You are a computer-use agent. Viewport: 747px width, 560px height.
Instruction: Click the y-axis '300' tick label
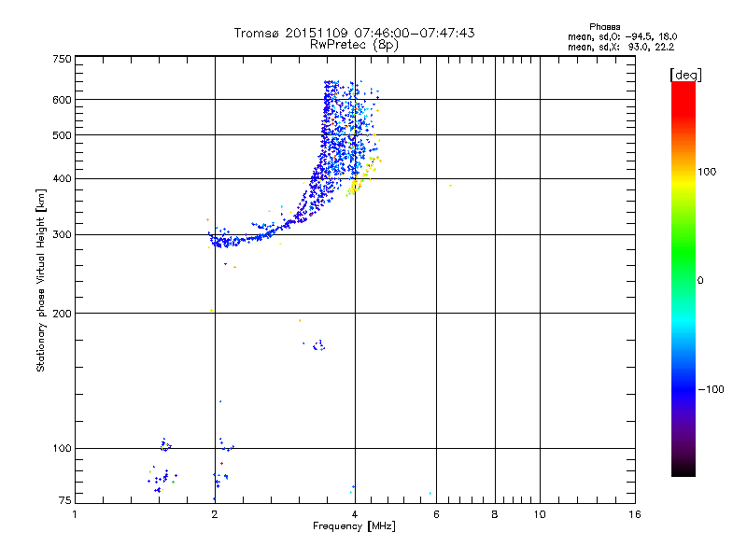(62, 235)
